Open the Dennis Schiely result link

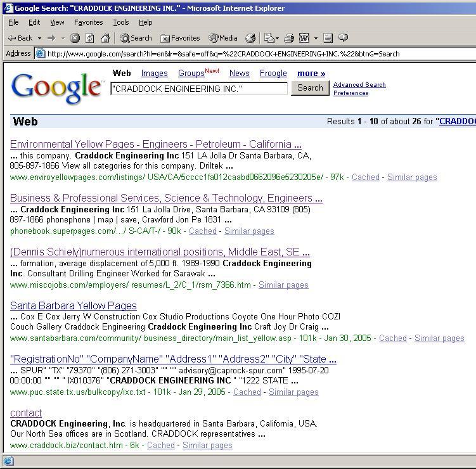click(160, 252)
